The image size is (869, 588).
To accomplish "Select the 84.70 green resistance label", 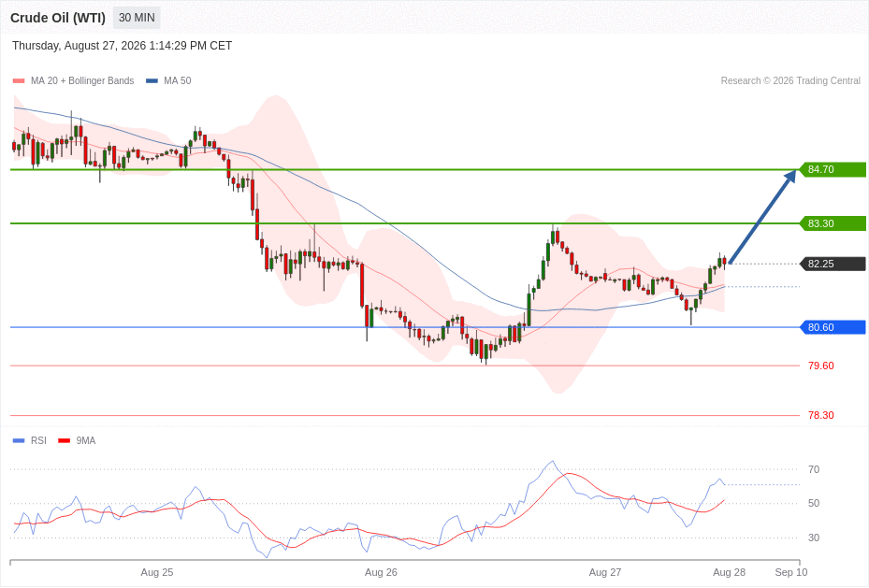I will point(833,169).
